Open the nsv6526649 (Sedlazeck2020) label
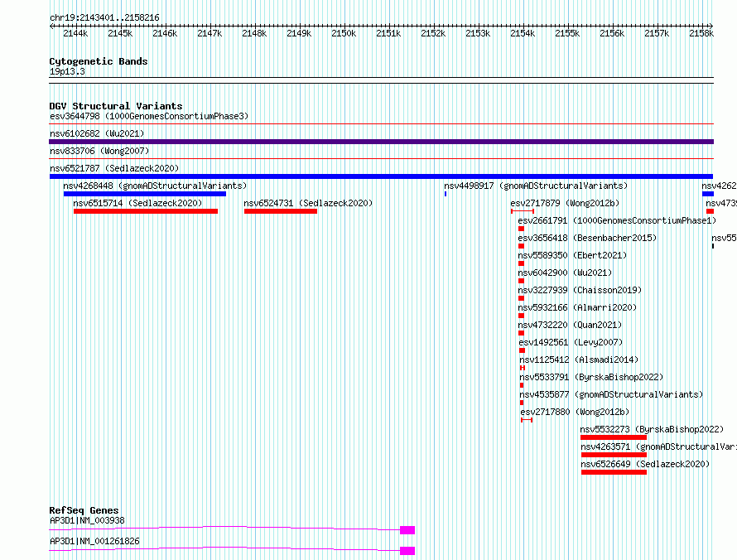Screen dimensions: 737x560 coord(645,464)
